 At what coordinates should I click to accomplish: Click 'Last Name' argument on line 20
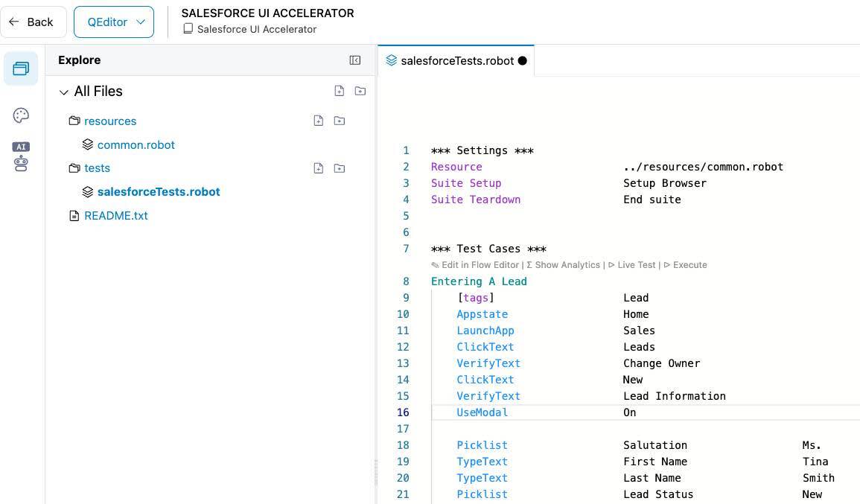[x=652, y=478]
